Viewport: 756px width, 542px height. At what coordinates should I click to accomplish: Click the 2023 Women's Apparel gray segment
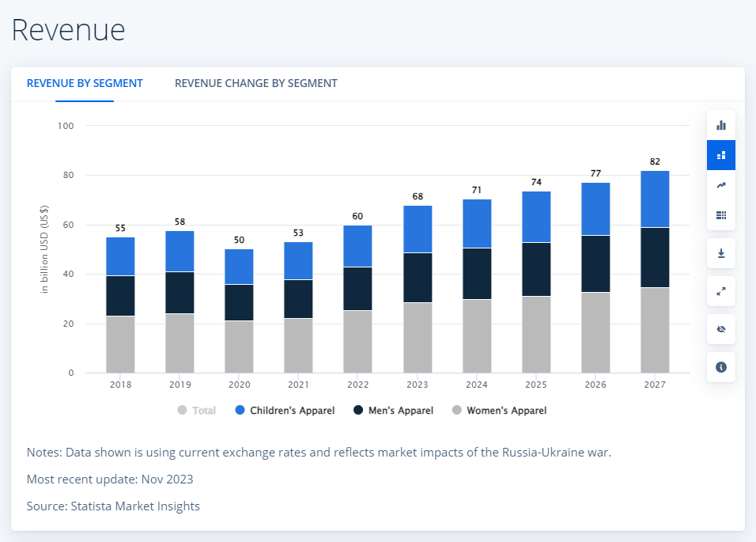(x=418, y=338)
